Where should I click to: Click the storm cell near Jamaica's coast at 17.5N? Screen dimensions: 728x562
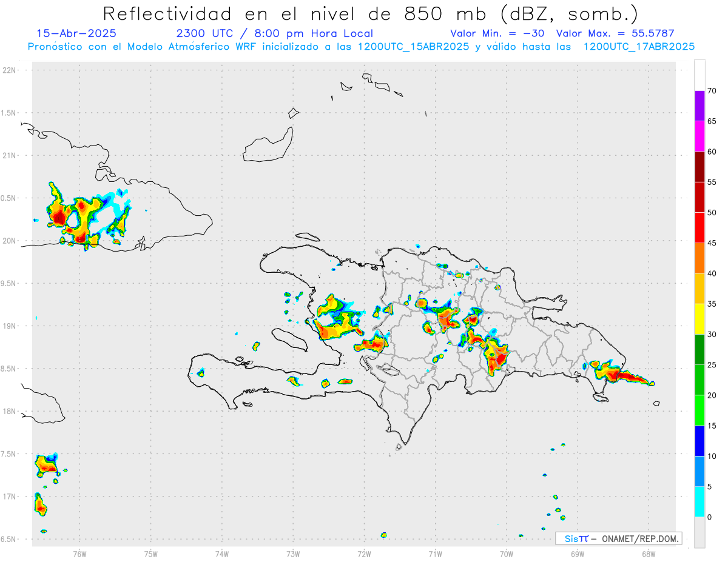47,464
